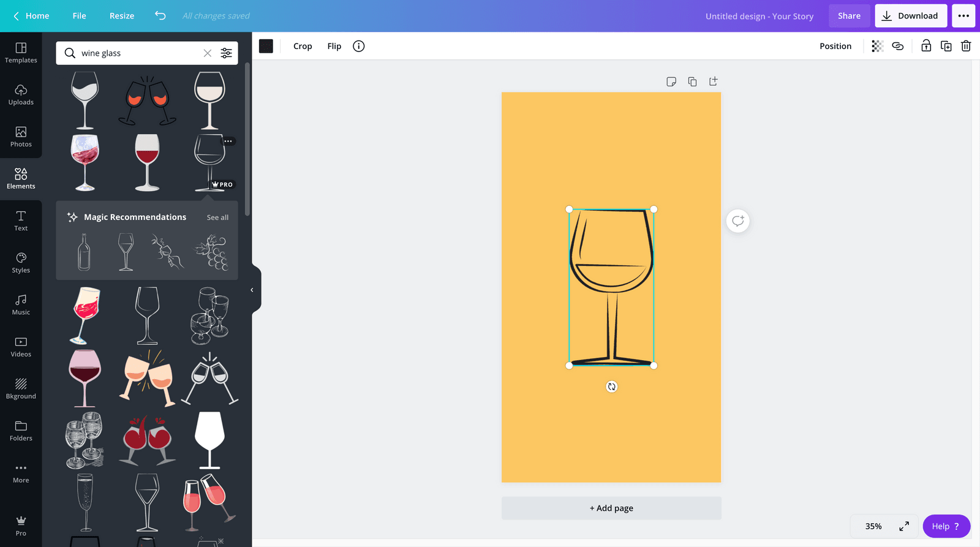Click the rotate handle below wine glass
Screen dimensions: 980x547
tap(611, 387)
